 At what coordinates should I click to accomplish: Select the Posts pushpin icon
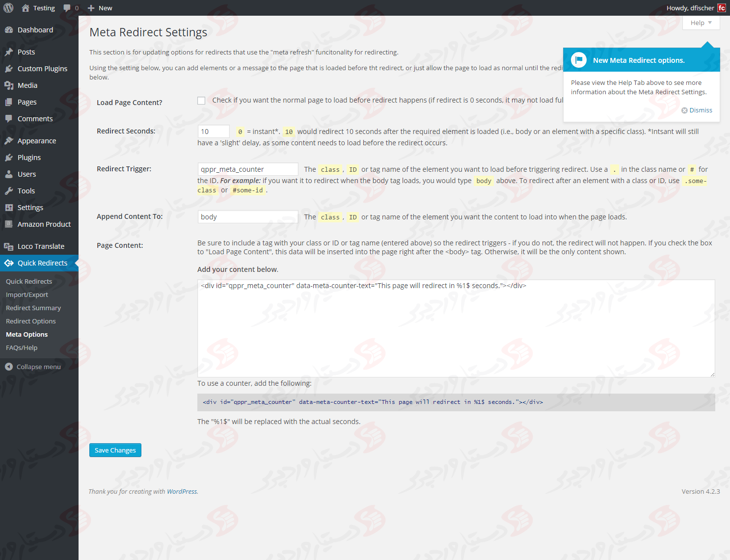pos(9,52)
